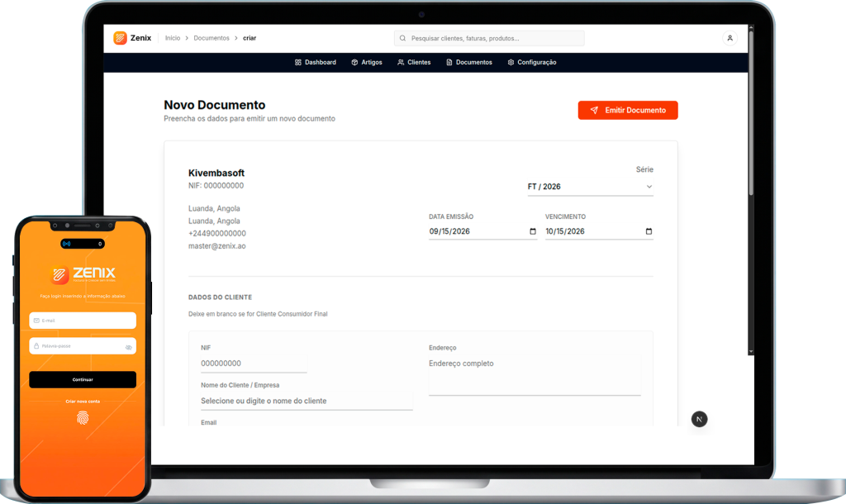Screen dimensions: 846x504
Task: Click the calendar icon for Data Emissão
Action: coord(533,231)
